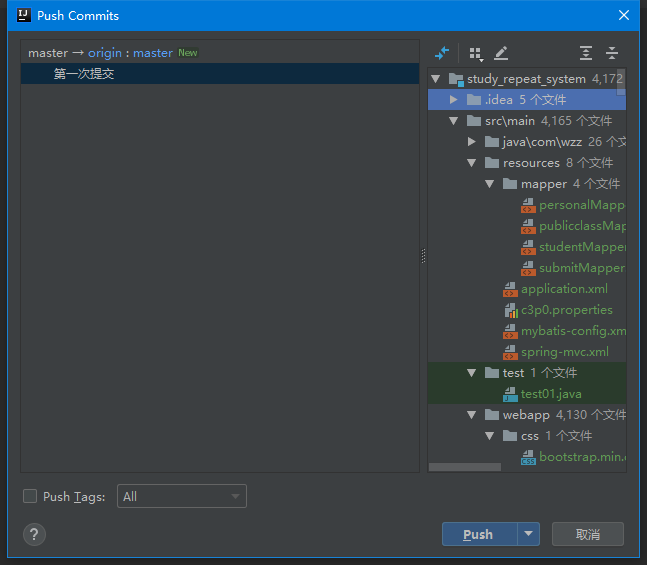Select the bootstrap.min css file name
This screenshot has height=565, width=647.
(x=583, y=457)
